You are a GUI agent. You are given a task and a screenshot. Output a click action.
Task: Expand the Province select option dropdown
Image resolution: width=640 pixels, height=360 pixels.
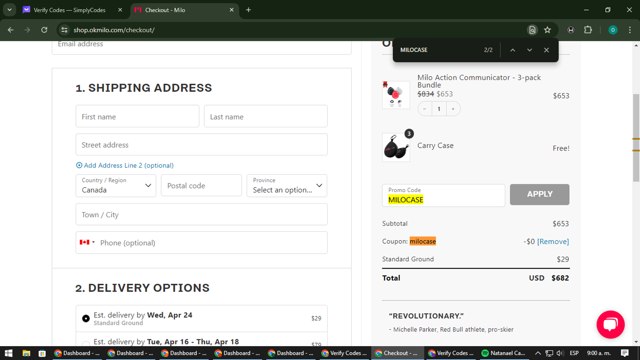pos(287,186)
